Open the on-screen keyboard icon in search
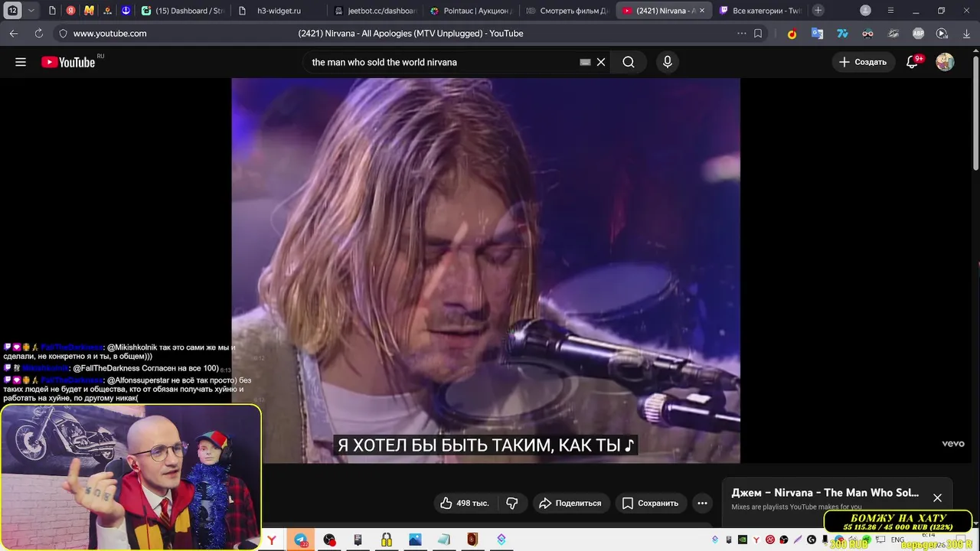 pos(585,62)
